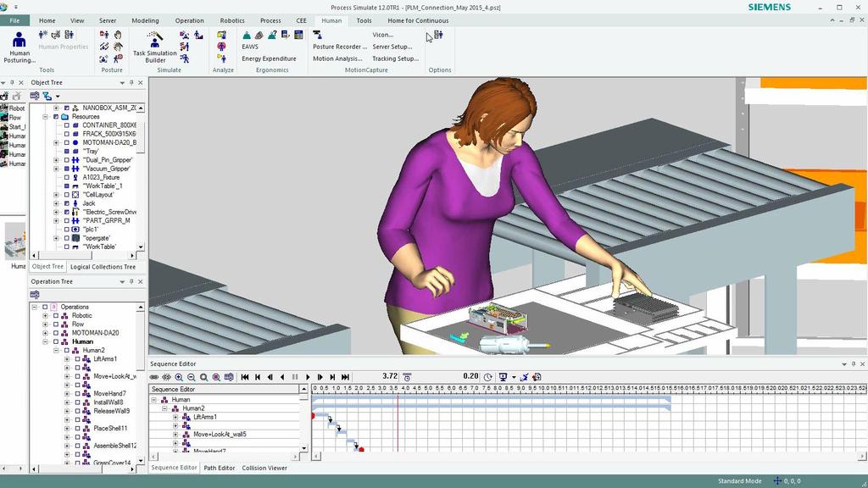Toggle the 'Vacuum_Gripper' checkbox
868x488 pixels.
[66, 169]
